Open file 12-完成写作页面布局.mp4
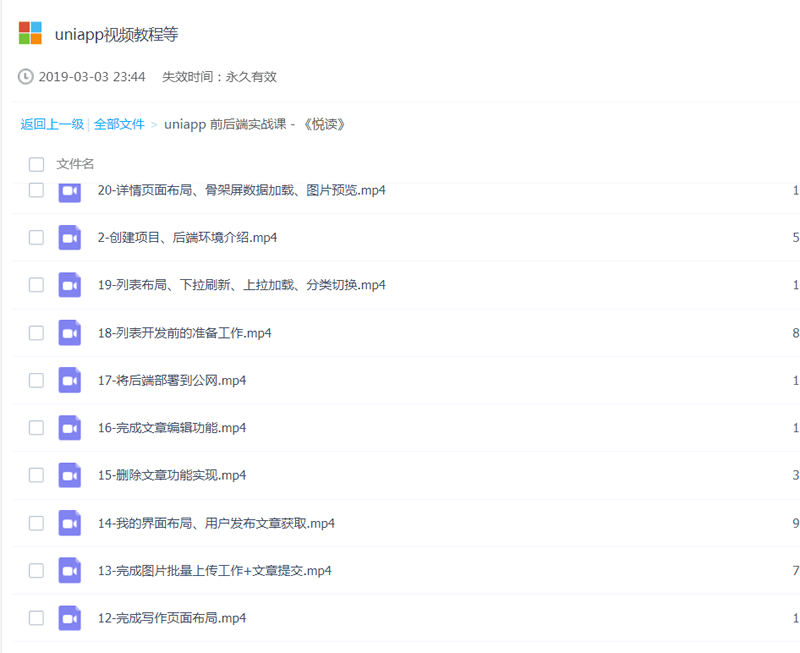 pos(171,618)
